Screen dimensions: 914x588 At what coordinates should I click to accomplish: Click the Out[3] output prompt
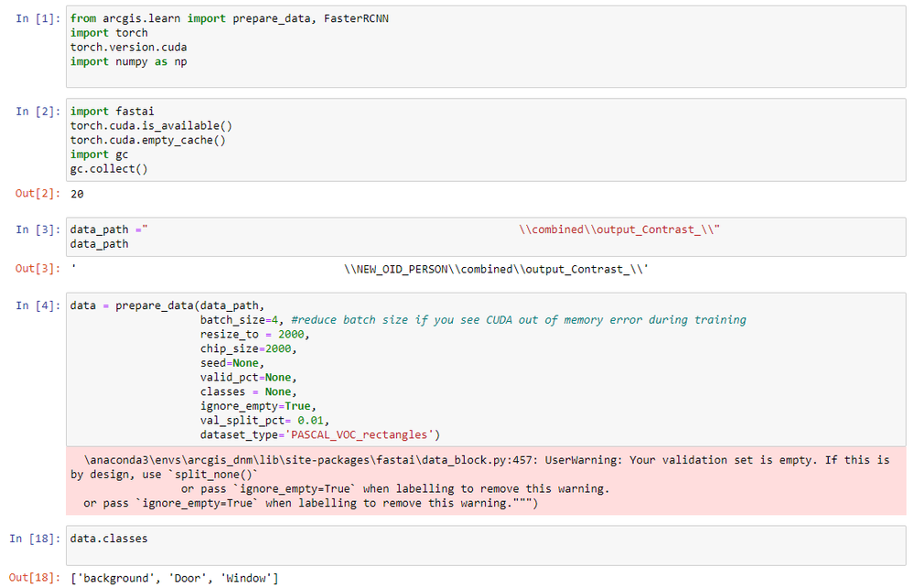(35, 270)
